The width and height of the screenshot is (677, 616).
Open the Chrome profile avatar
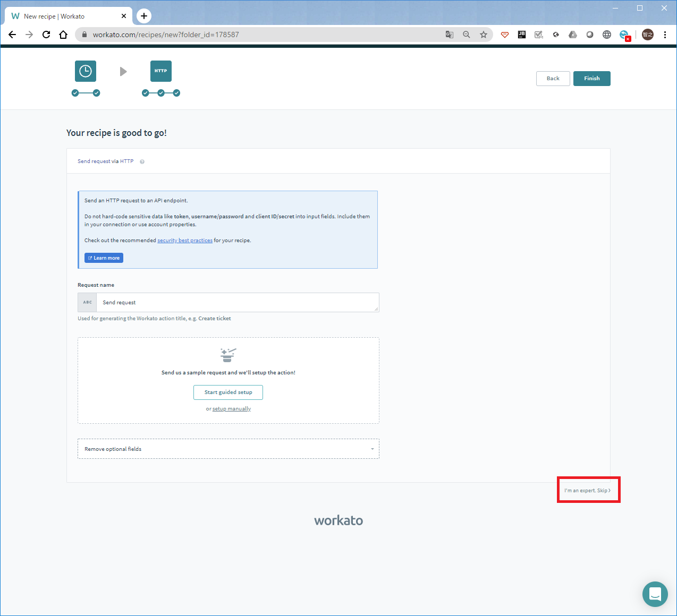point(648,35)
